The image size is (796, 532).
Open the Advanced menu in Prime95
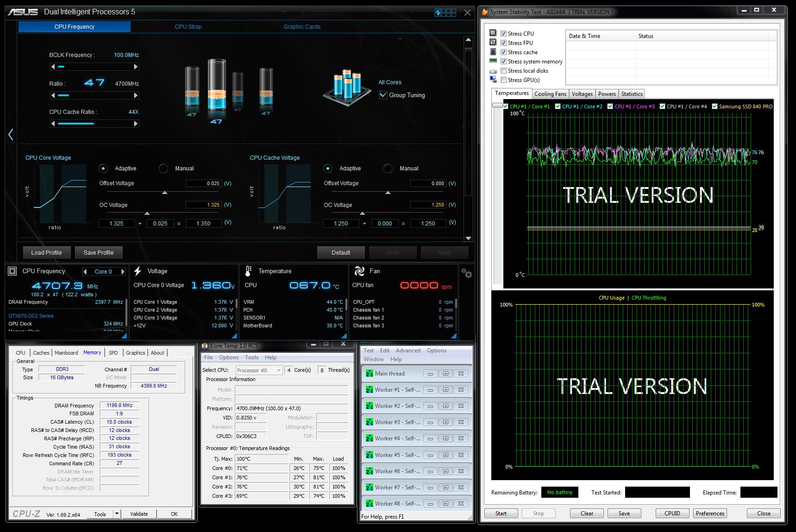[x=408, y=350]
